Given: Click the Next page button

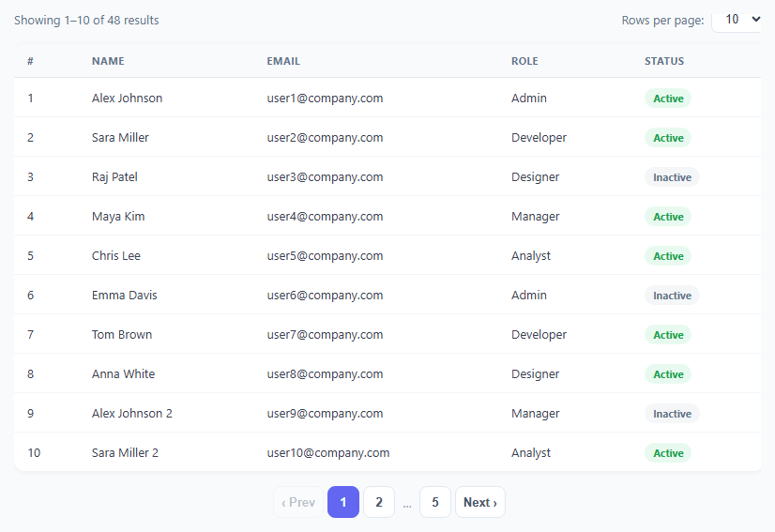Looking at the screenshot, I should (x=480, y=502).
